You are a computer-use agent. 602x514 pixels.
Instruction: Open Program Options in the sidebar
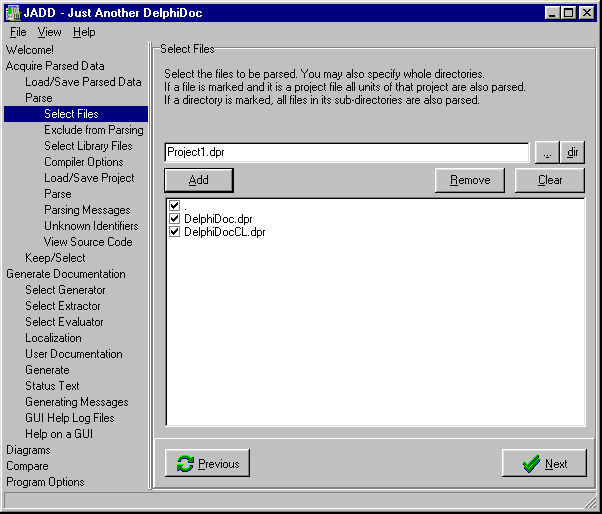45,482
